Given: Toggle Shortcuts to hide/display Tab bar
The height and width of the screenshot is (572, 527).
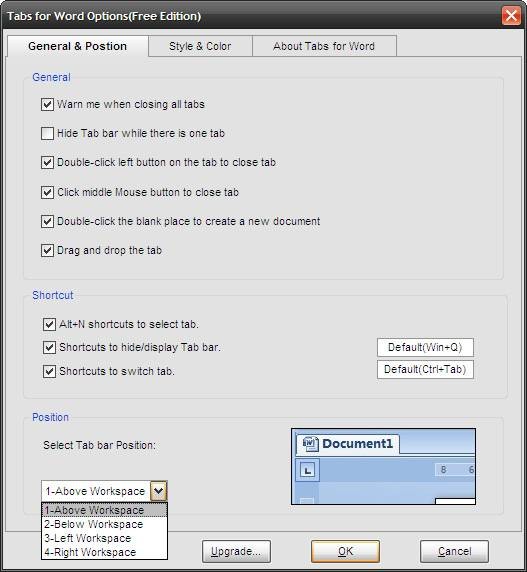Looking at the screenshot, I should click(49, 347).
